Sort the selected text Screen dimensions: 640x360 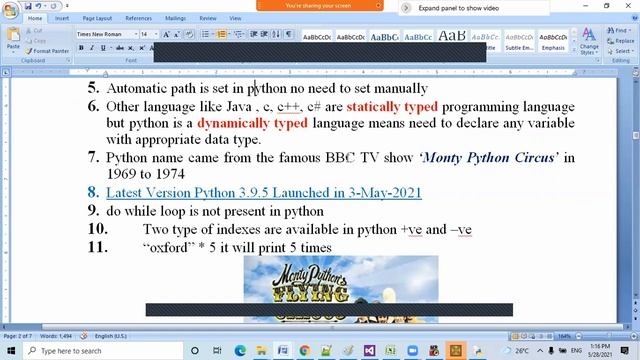[276, 34]
